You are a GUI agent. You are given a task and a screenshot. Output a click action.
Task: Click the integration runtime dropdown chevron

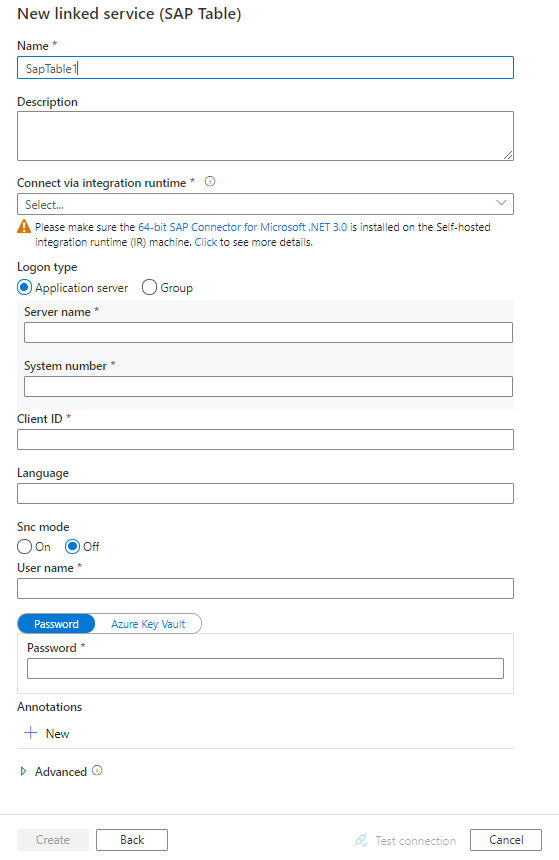click(501, 203)
